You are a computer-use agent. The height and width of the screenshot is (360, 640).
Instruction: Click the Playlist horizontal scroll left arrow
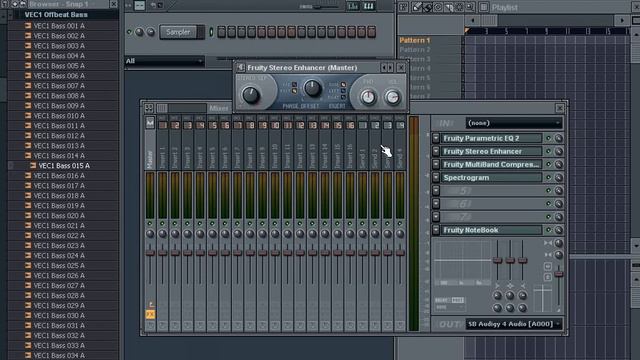click(x=472, y=20)
